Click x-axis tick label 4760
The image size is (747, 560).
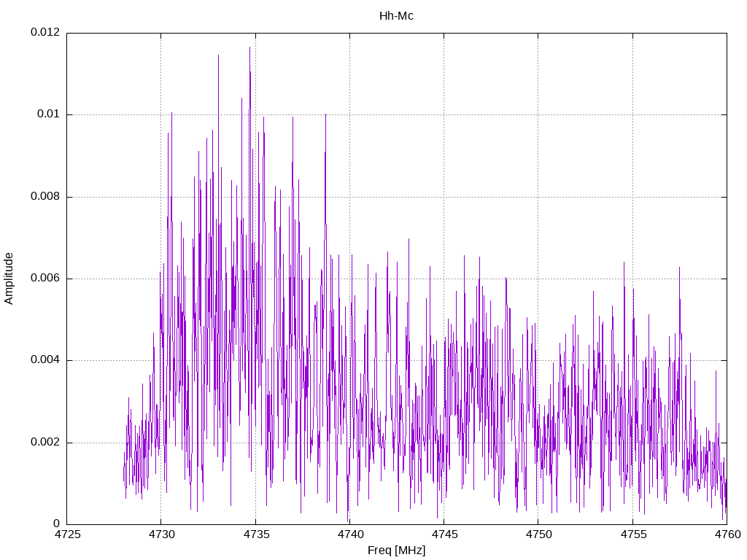727,534
